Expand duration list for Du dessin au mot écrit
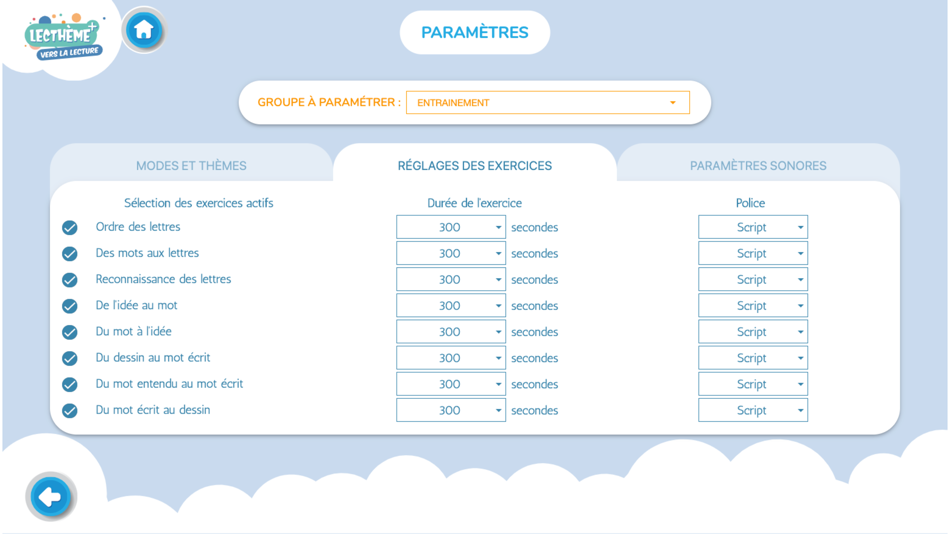Image resolution: width=950 pixels, height=534 pixels. pyautogui.click(x=451, y=358)
